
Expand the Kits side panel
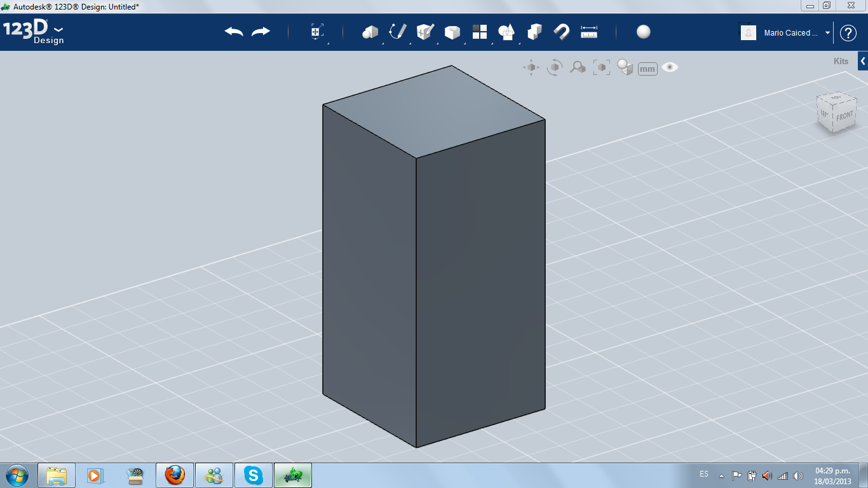[x=863, y=61]
